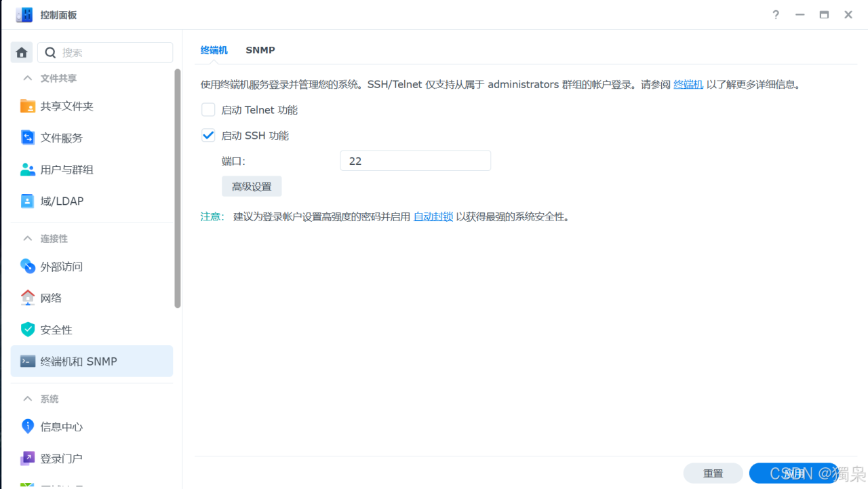Switch to the SNMP tab
Viewport: 868px width, 489px height.
[x=260, y=50]
